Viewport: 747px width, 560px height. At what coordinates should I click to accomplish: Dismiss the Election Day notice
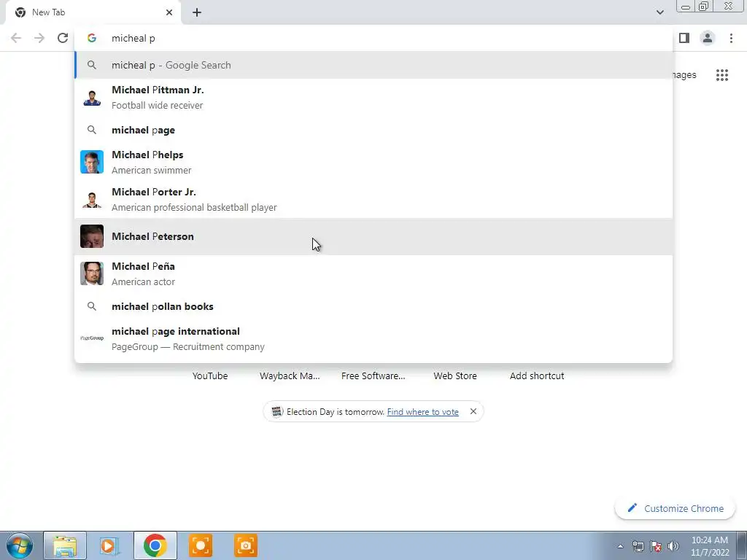[x=473, y=411]
